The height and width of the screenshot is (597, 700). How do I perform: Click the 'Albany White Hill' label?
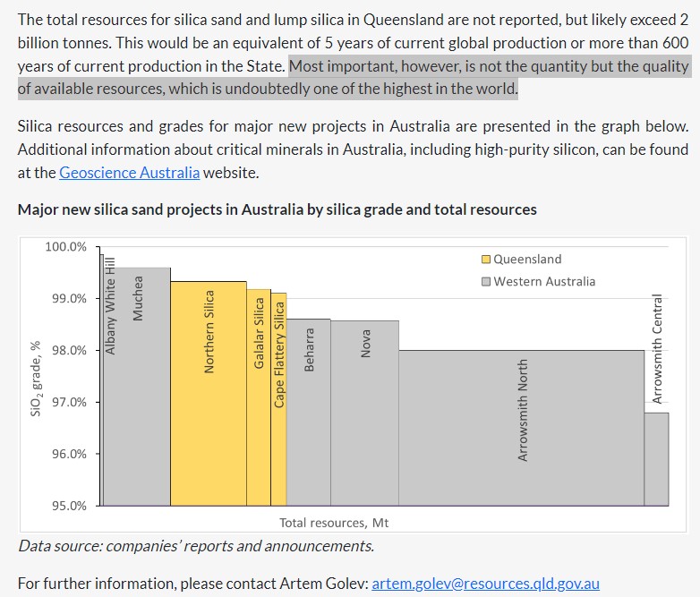point(110,306)
